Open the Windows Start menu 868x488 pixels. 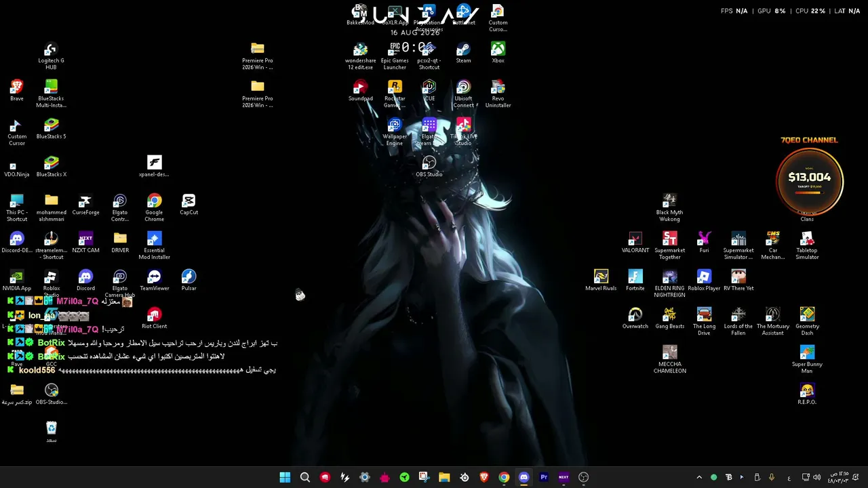(285, 477)
